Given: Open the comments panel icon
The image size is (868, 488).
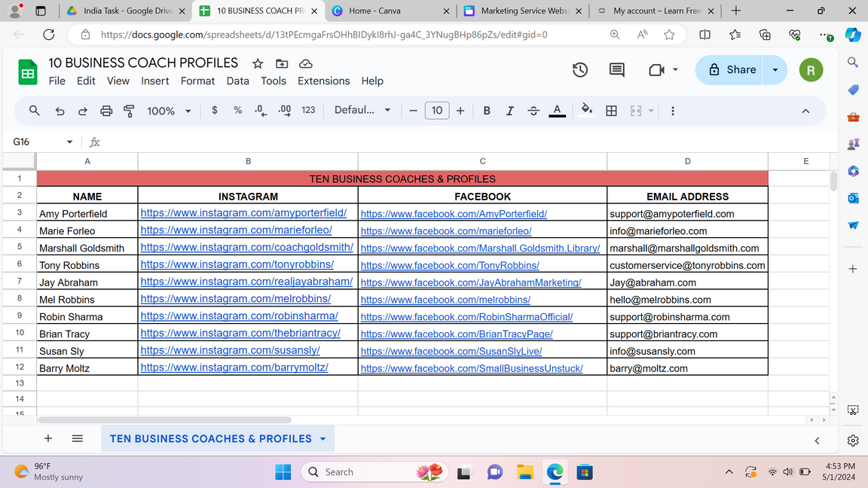Looking at the screenshot, I should [x=616, y=70].
